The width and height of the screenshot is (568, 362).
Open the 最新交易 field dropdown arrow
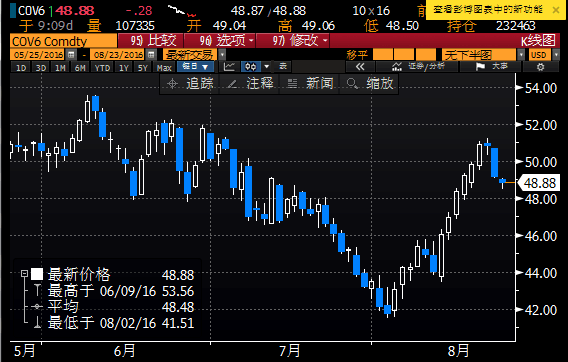pos(222,55)
